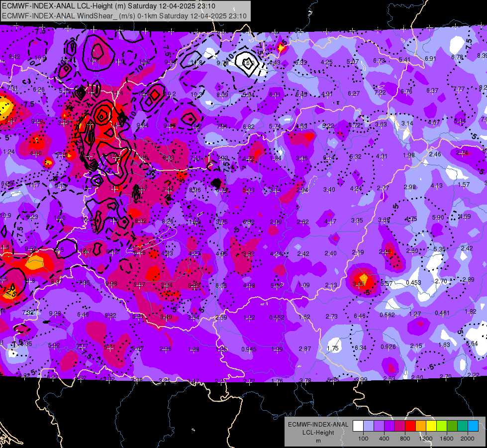This screenshot has height=448, width=487.
Task: Click the grid value 1.75
Action: [x=333, y=348]
